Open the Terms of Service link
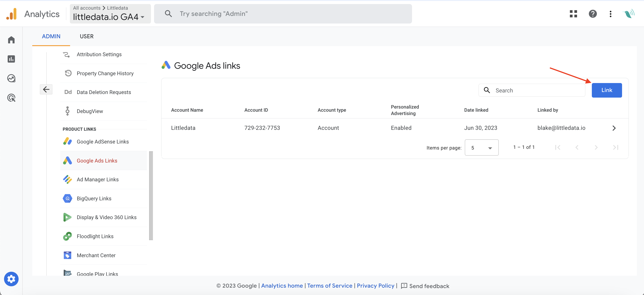 [x=329, y=286]
